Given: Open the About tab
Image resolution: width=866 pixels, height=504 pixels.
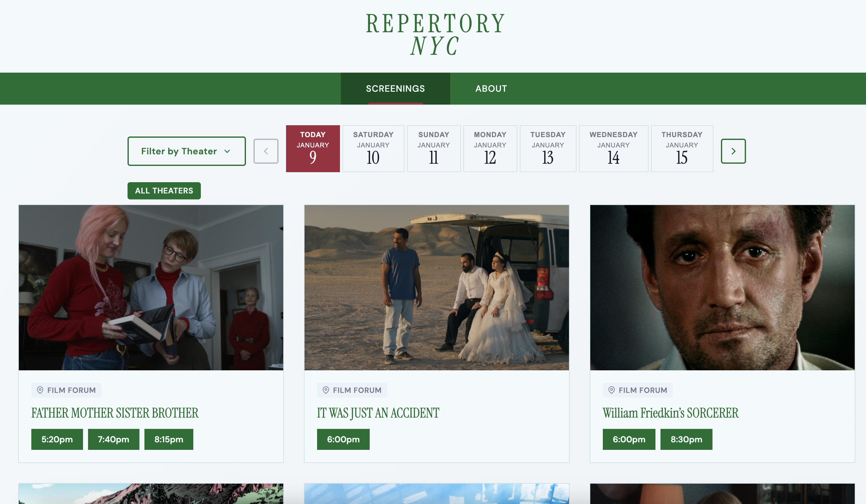Looking at the screenshot, I should click(x=491, y=89).
